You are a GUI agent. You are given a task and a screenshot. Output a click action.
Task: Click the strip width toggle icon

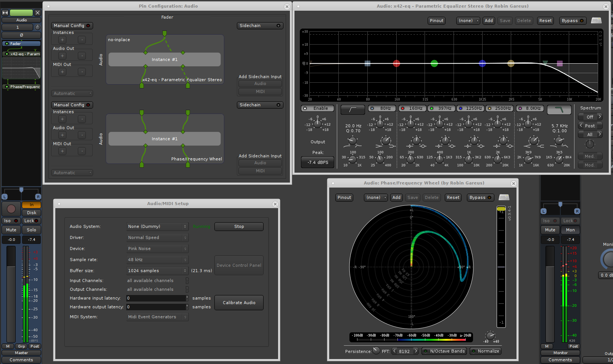coord(5,13)
